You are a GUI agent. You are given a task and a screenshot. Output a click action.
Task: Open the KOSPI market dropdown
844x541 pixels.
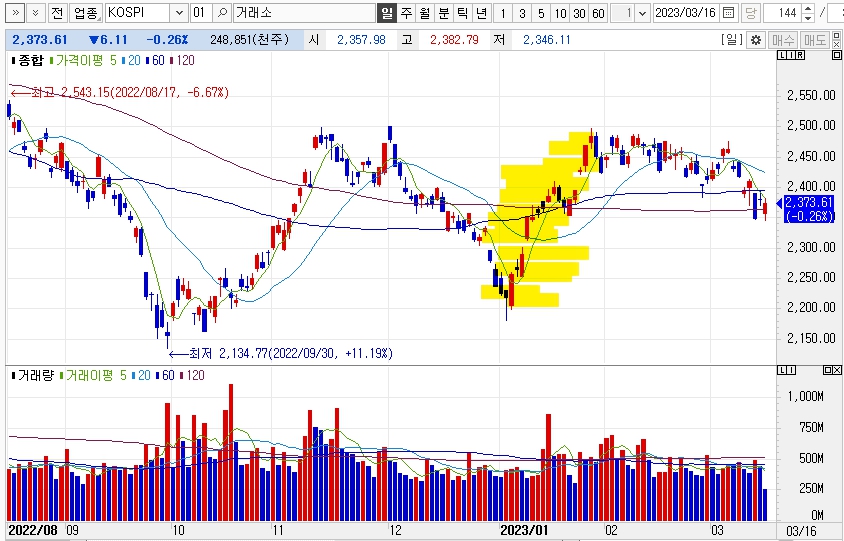pyautogui.click(x=179, y=13)
